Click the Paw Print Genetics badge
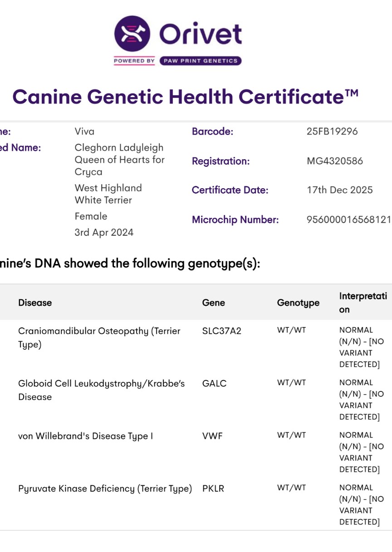392x552 pixels. point(200,61)
